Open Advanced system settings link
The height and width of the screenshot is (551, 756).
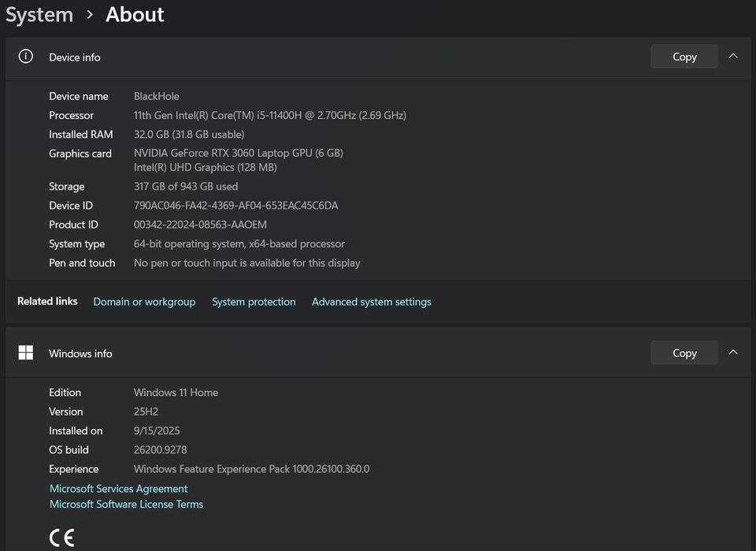coord(371,301)
